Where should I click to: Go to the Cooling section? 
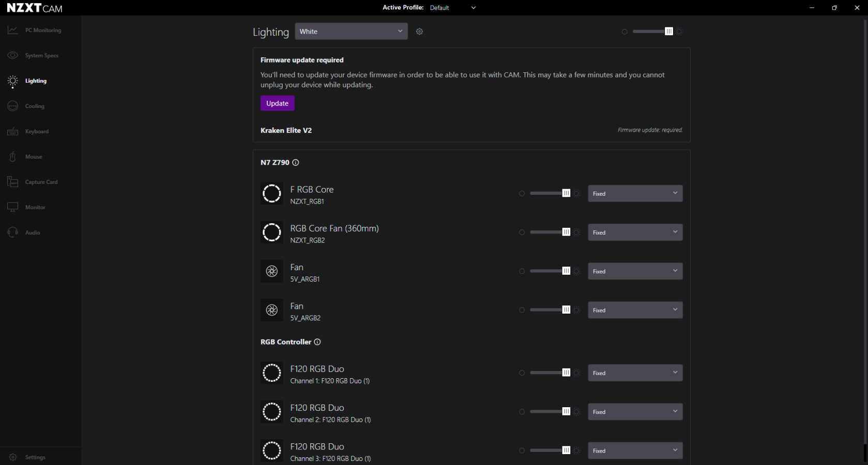[35, 106]
